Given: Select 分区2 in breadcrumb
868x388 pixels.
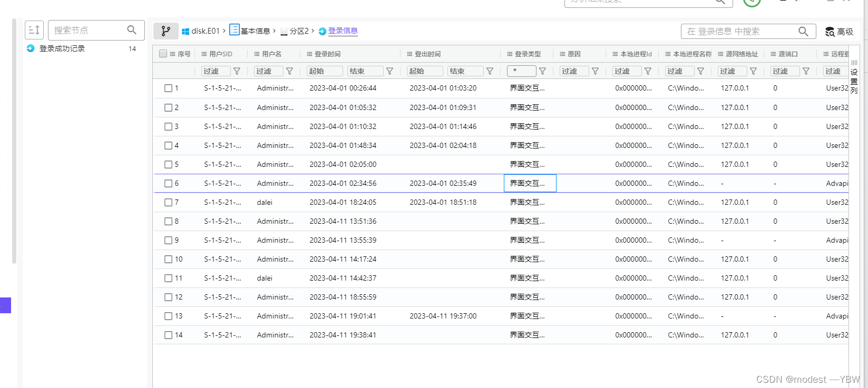Looking at the screenshot, I should coord(299,31).
